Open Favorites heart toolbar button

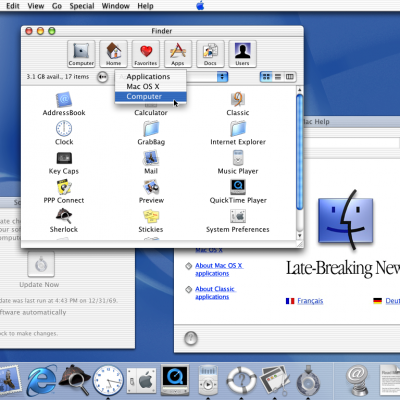coord(146,54)
